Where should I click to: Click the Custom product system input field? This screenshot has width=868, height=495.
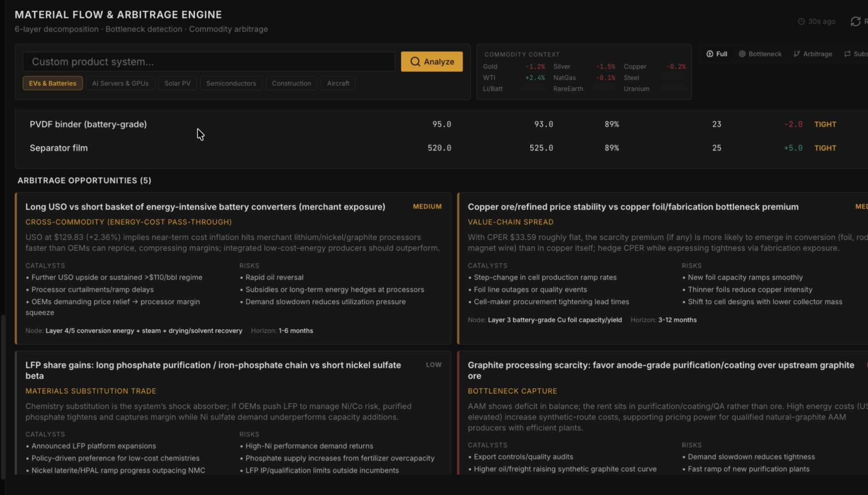pos(209,61)
